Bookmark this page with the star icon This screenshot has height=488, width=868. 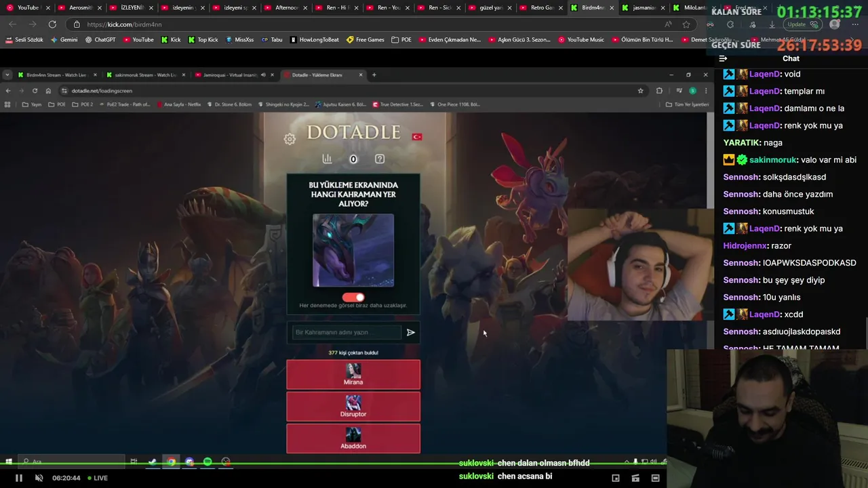coord(686,24)
